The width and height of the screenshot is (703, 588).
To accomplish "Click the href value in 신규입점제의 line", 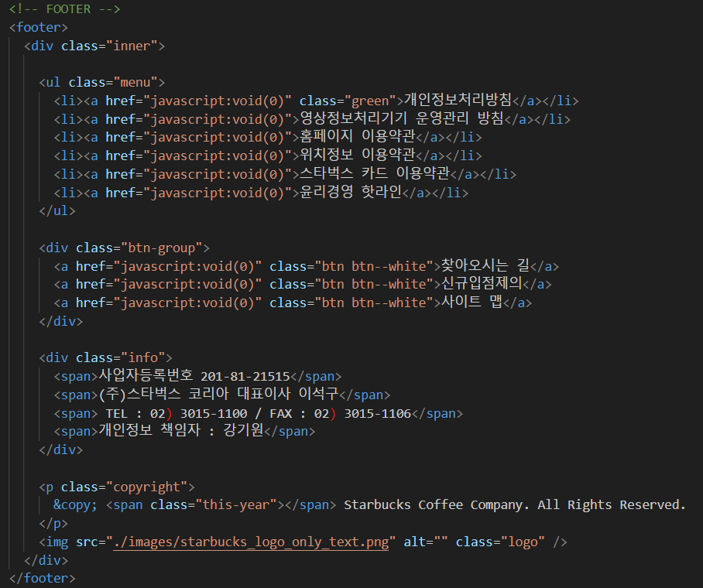I will (187, 284).
